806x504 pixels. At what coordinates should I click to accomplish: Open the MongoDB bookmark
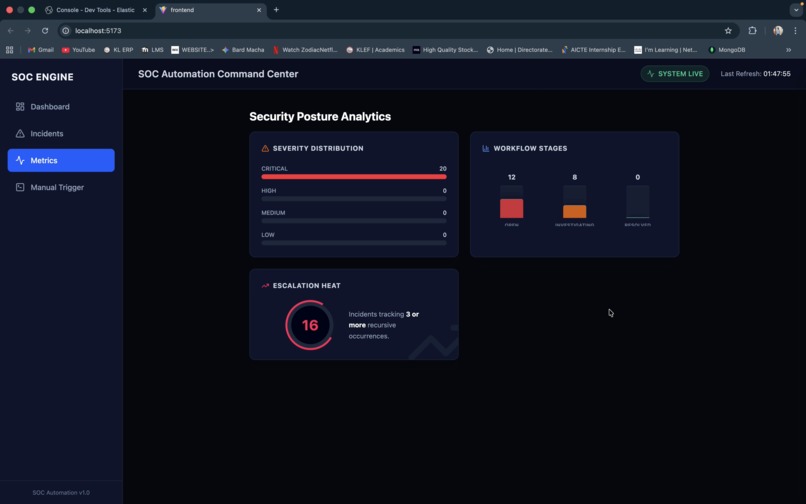point(727,50)
